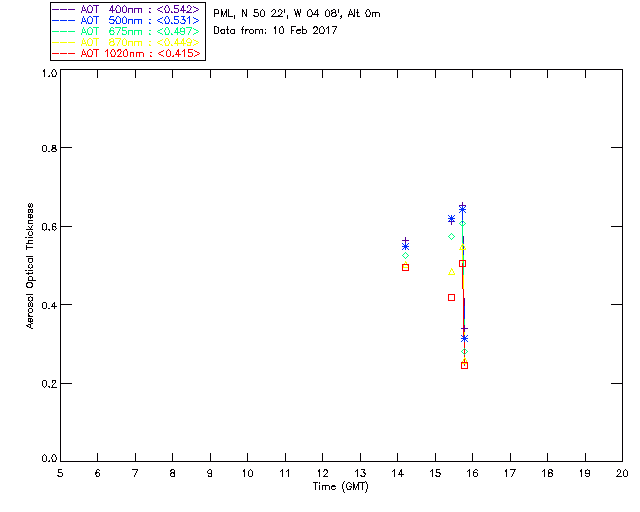The image size is (640, 512).
Task: Click the x-axis tick label 11
Action: [x=285, y=473]
